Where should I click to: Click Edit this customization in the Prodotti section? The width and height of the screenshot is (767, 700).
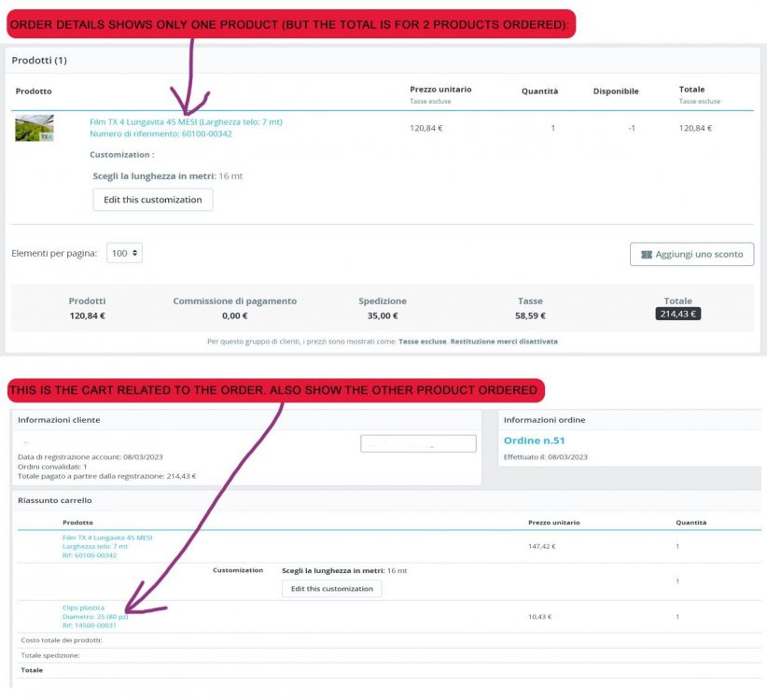[x=152, y=199]
